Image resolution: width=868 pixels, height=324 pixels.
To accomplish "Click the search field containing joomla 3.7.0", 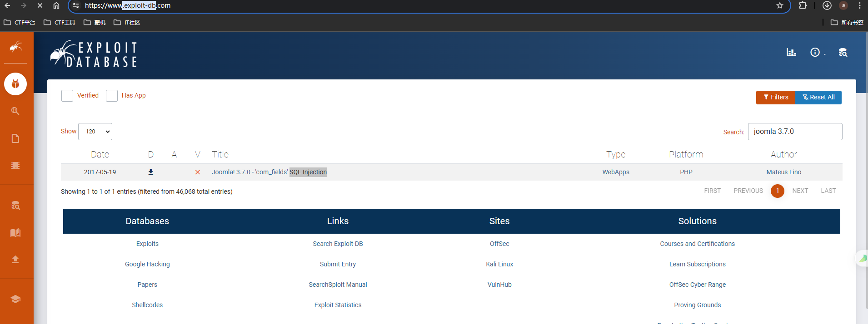I will click(x=795, y=132).
